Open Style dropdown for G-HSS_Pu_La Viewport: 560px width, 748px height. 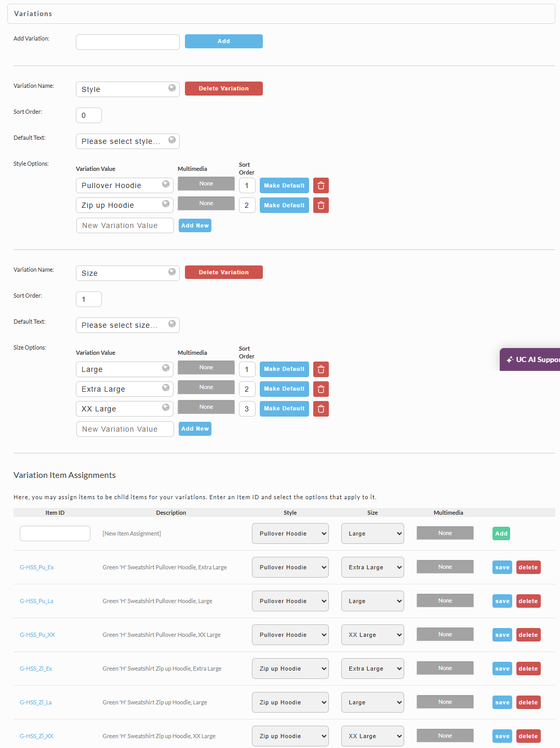point(290,601)
